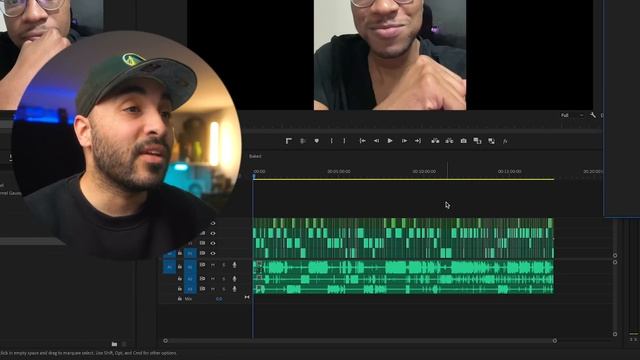Screen dimensions: 640x360
Task: Mute the A2 audio track
Action: click(x=213, y=279)
